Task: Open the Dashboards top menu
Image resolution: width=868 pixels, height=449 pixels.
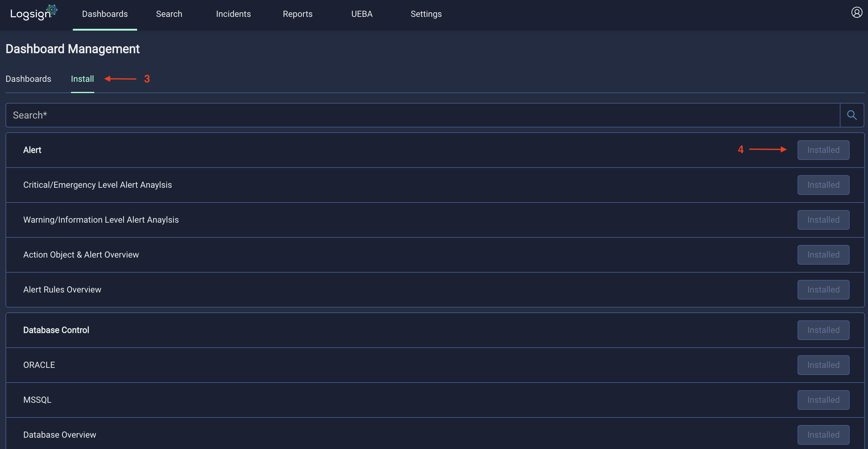Action: click(x=105, y=14)
